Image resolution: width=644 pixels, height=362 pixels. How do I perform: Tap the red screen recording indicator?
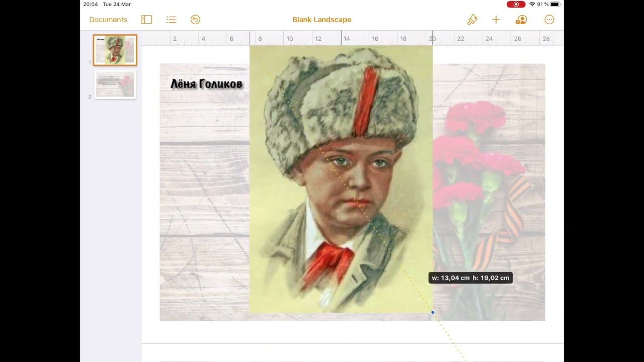click(x=516, y=5)
